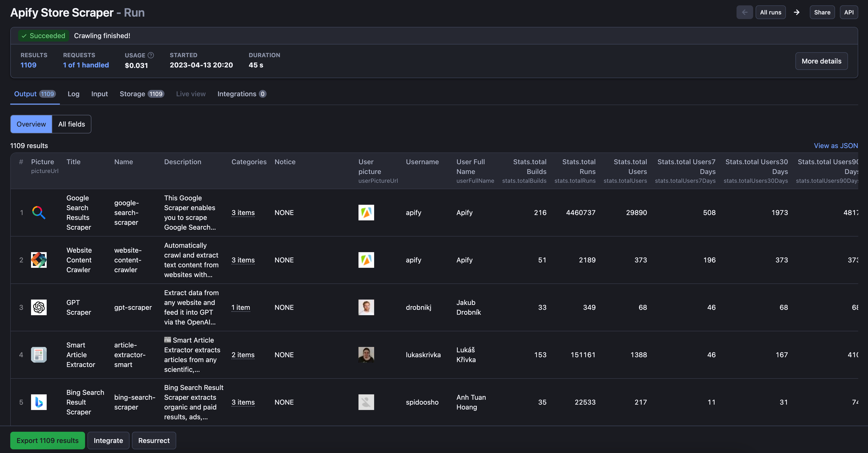Image resolution: width=868 pixels, height=453 pixels.
Task: Select the All fields view toggle
Action: pos(71,124)
